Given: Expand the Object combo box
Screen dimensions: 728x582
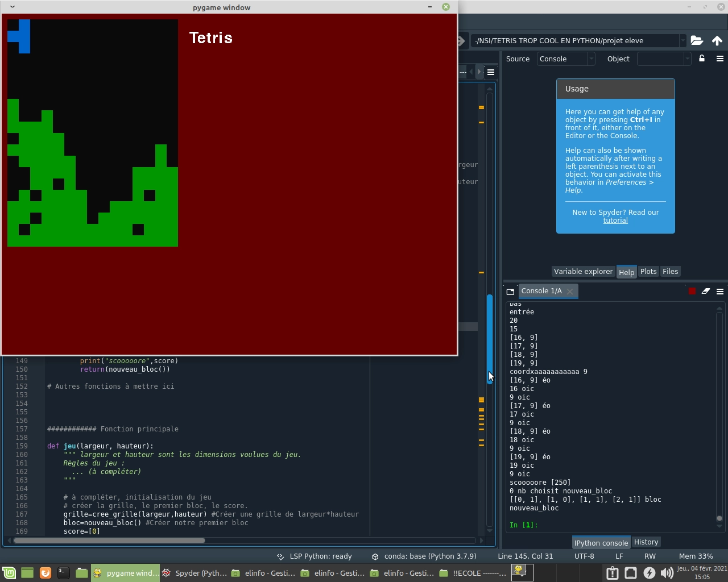Looking at the screenshot, I should coord(664,59).
